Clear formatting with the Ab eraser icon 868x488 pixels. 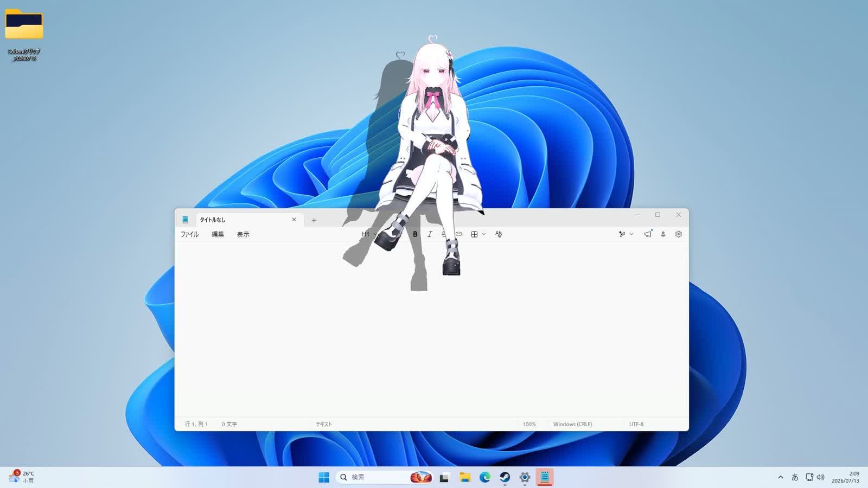[x=499, y=234]
